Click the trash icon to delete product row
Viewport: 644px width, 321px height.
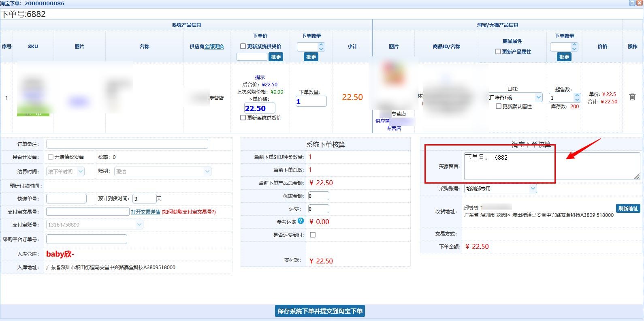[x=632, y=97]
